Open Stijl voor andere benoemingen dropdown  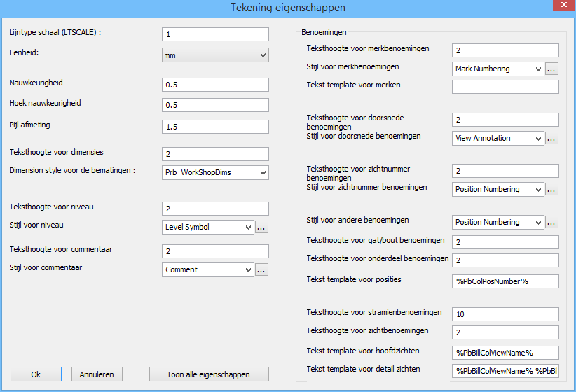498,222
